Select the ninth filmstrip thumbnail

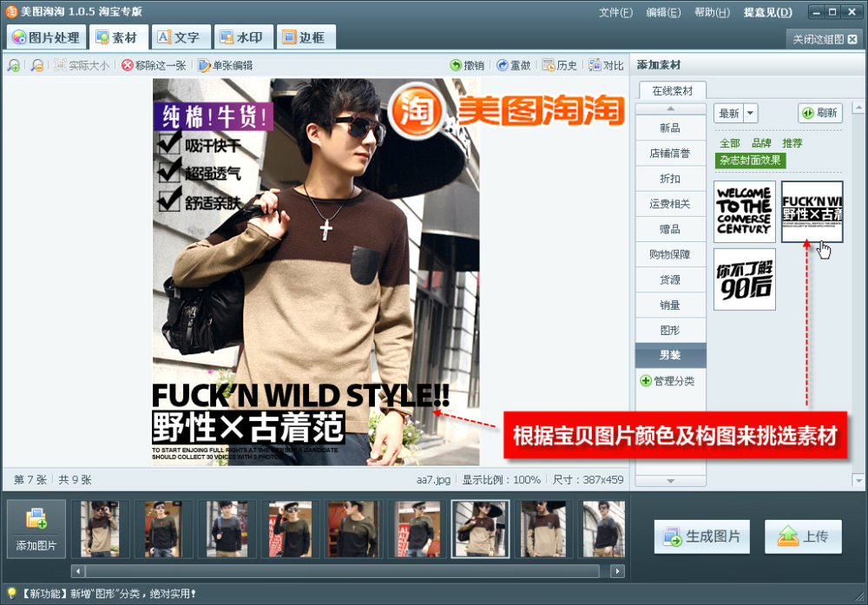(603, 529)
